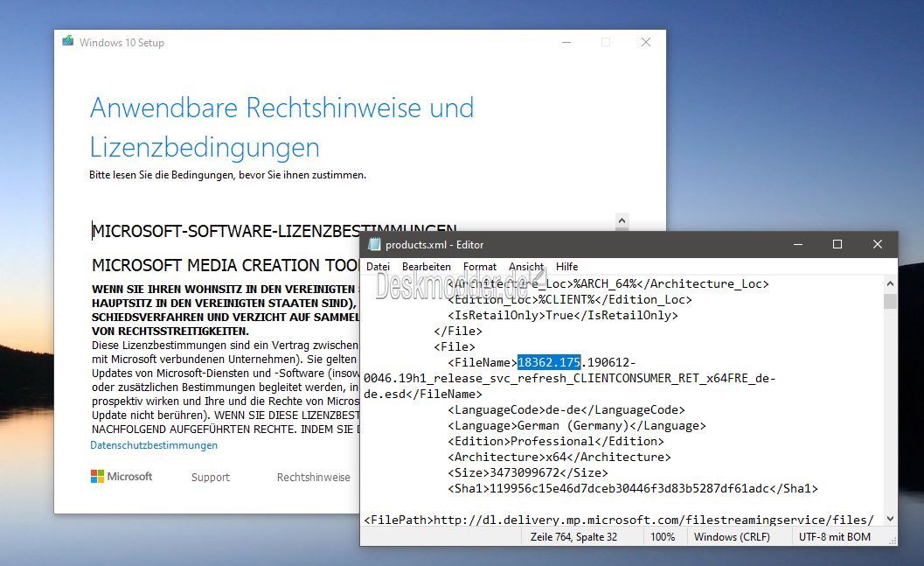Click the Edition_Loc %CLIENT% line
The width and height of the screenshot is (924, 566).
(x=570, y=299)
